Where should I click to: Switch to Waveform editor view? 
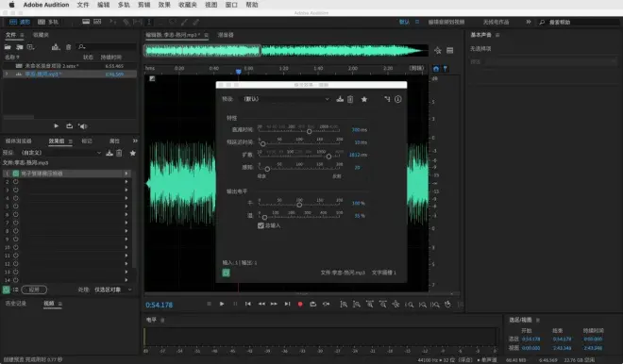click(x=20, y=22)
